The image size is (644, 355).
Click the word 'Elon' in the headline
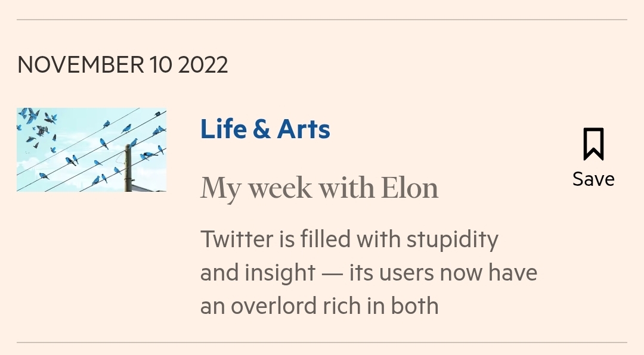410,188
